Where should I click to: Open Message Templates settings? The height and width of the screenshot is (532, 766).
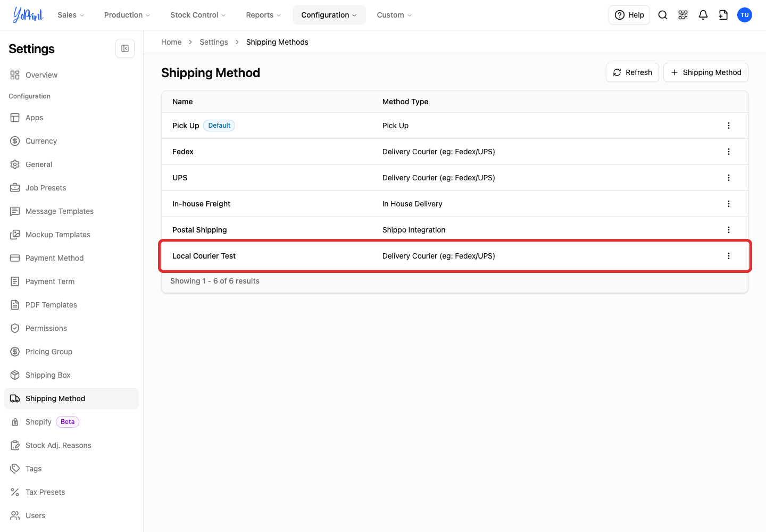(71, 211)
